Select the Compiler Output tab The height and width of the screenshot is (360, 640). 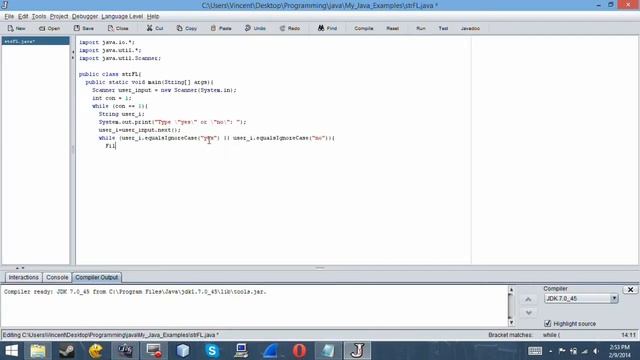pos(97,278)
